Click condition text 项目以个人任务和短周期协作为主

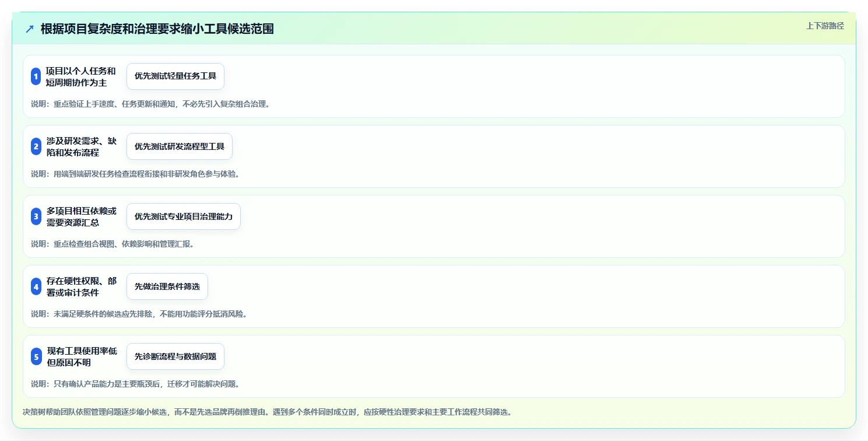click(81, 76)
